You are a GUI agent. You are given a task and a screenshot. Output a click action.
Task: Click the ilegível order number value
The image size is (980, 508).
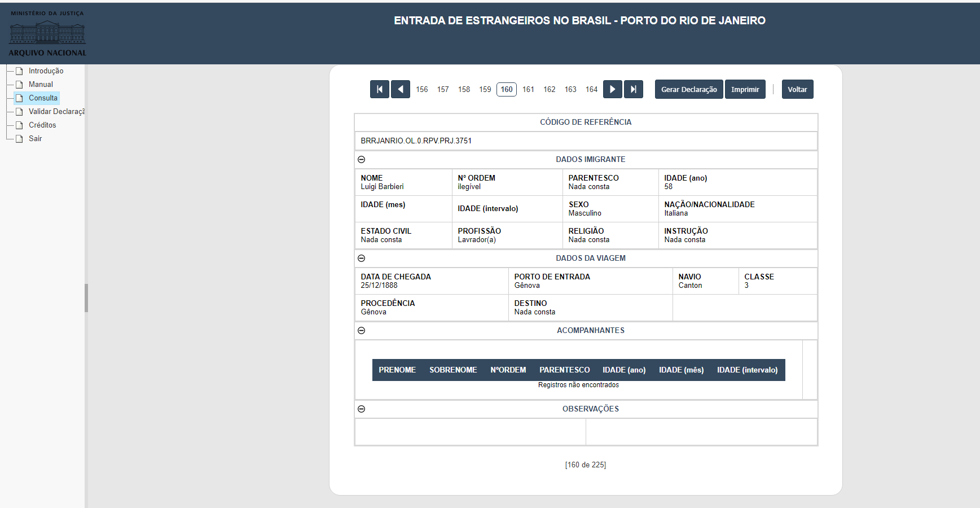point(469,187)
